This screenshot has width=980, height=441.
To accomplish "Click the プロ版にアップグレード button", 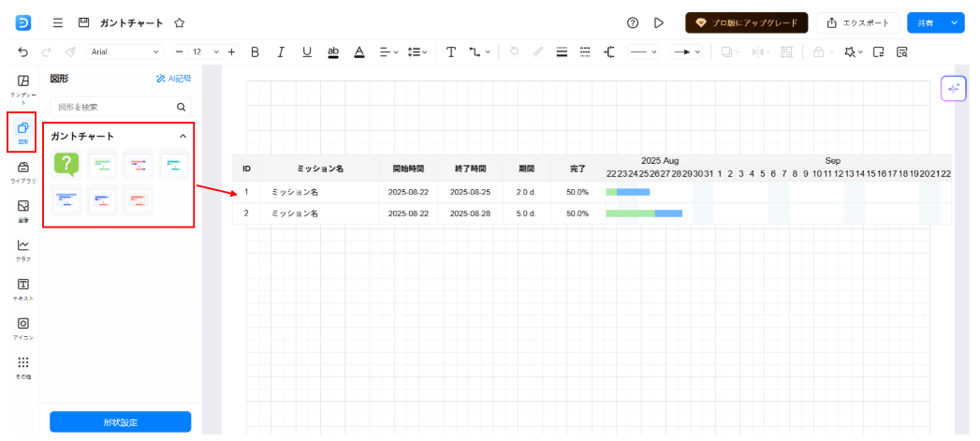I will (x=747, y=23).
